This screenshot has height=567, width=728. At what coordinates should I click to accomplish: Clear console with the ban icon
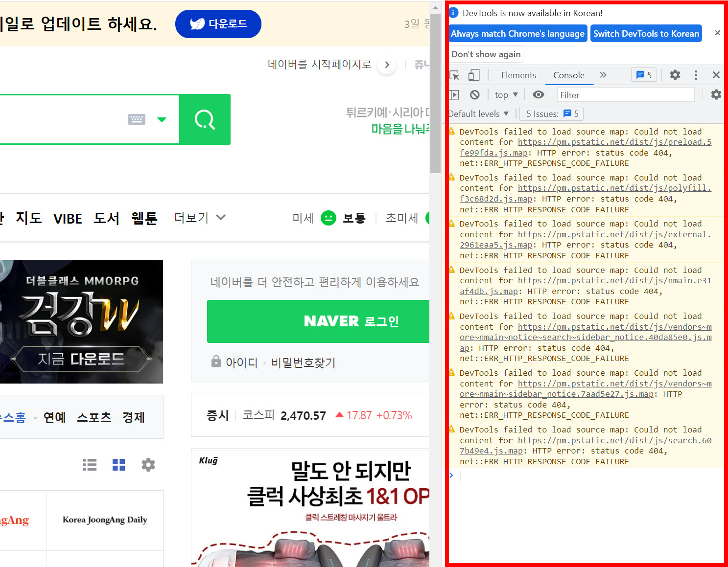click(474, 94)
